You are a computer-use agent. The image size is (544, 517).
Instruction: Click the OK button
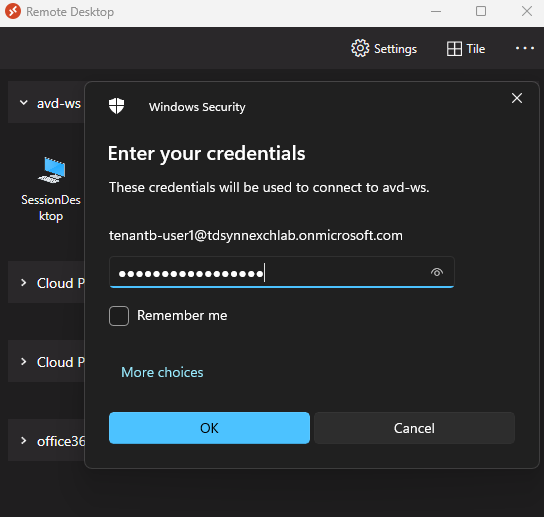pos(209,428)
